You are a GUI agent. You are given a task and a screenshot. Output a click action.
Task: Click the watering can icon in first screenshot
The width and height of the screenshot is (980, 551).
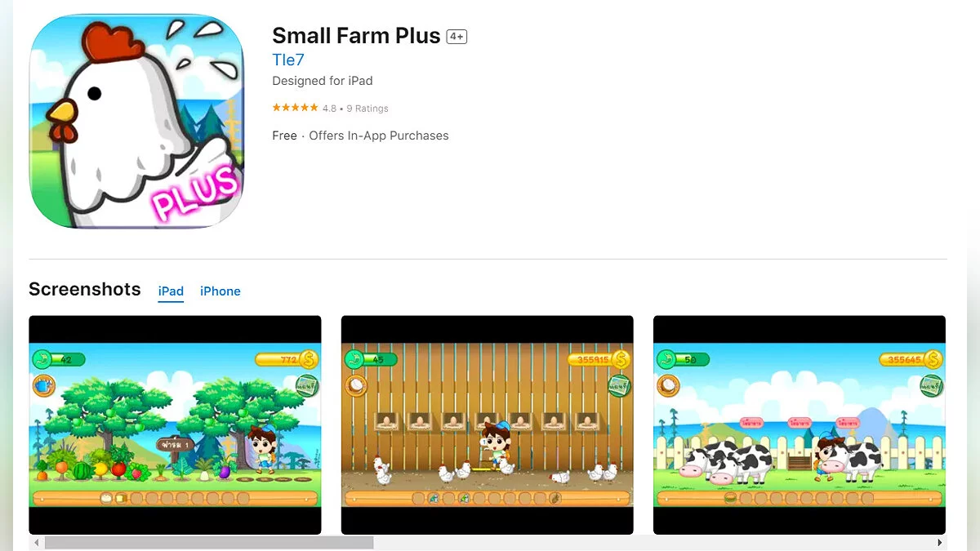pos(44,385)
